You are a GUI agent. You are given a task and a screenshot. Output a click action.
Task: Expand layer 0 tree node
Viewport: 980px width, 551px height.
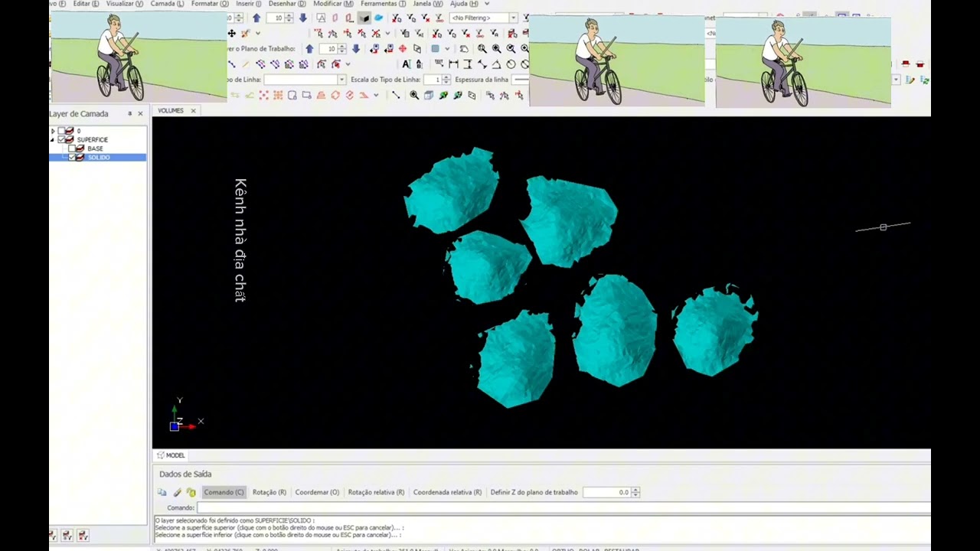[x=53, y=131]
